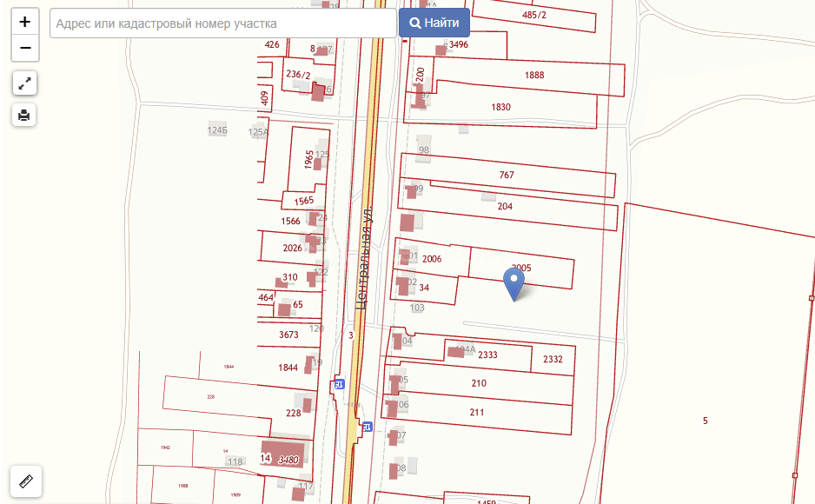Activate the ruler measurement tool
This screenshot has height=504, width=815.
click(25, 481)
